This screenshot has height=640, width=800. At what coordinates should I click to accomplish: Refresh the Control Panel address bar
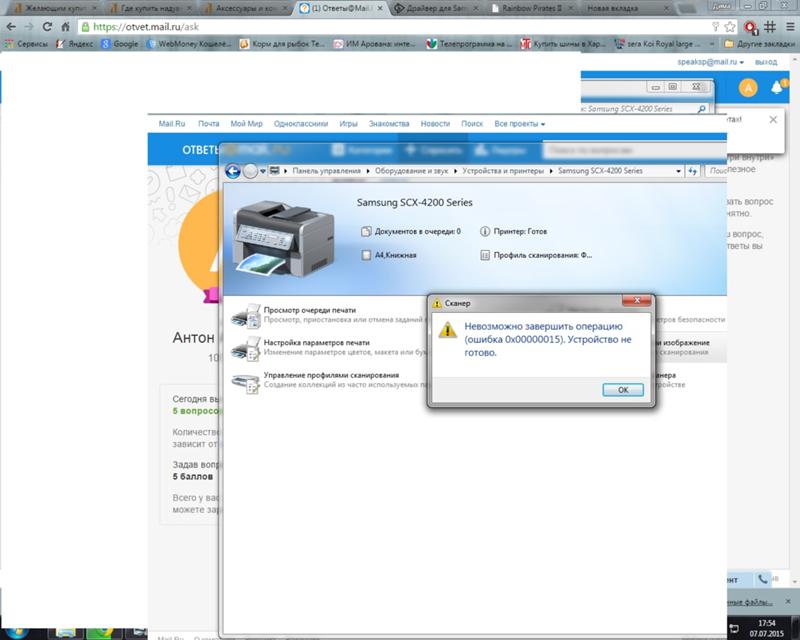[x=692, y=171]
